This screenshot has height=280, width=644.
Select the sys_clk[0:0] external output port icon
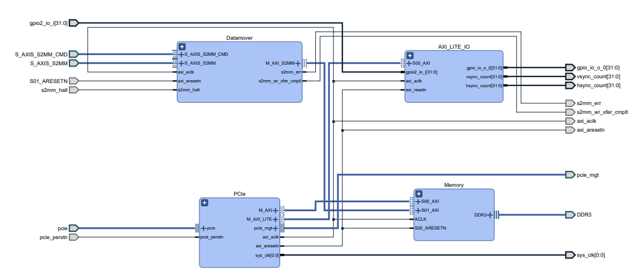pyautogui.click(x=570, y=255)
